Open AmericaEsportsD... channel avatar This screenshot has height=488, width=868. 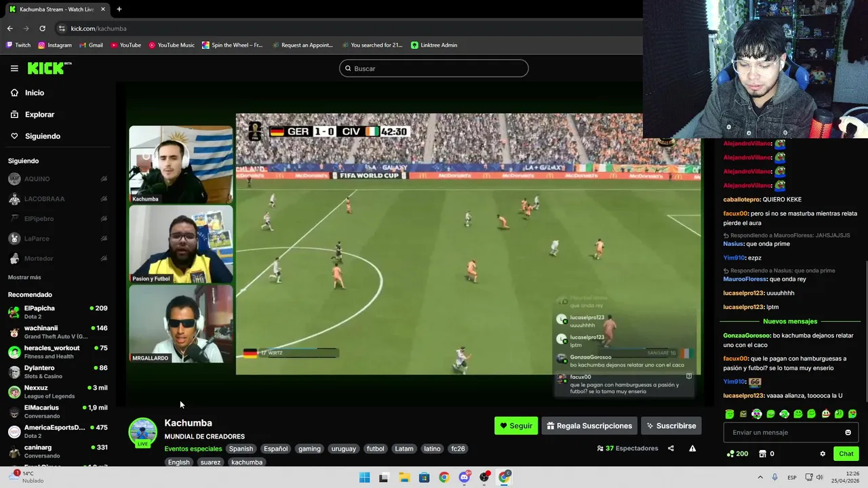click(x=14, y=431)
